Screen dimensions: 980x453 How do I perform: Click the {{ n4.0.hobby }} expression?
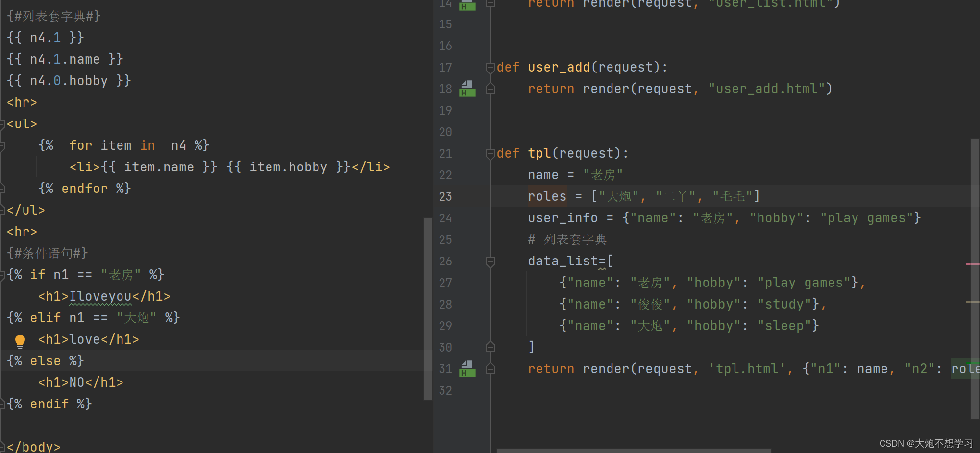[69, 81]
